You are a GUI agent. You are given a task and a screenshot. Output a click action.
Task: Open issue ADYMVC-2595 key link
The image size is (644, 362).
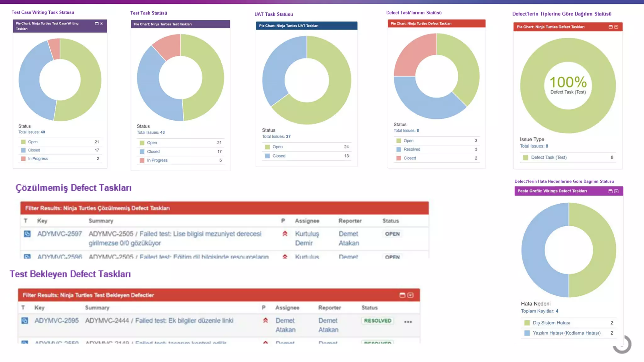click(57, 321)
